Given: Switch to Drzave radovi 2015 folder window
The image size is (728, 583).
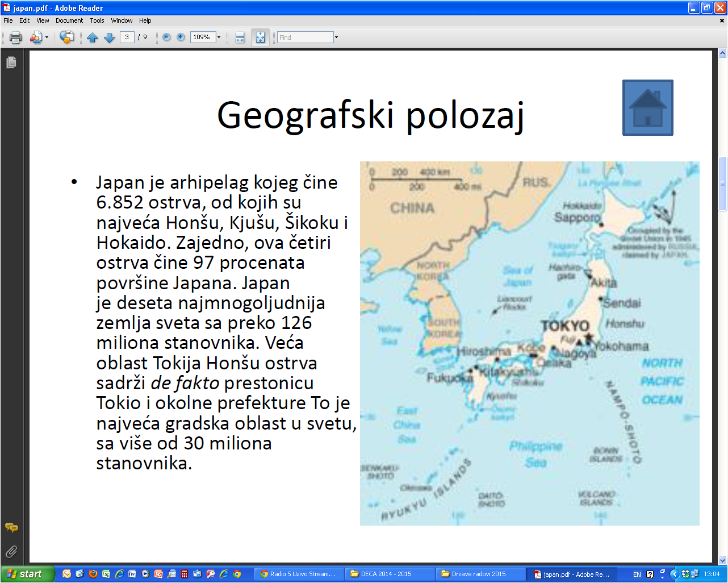Looking at the screenshot, I should click(480, 574).
